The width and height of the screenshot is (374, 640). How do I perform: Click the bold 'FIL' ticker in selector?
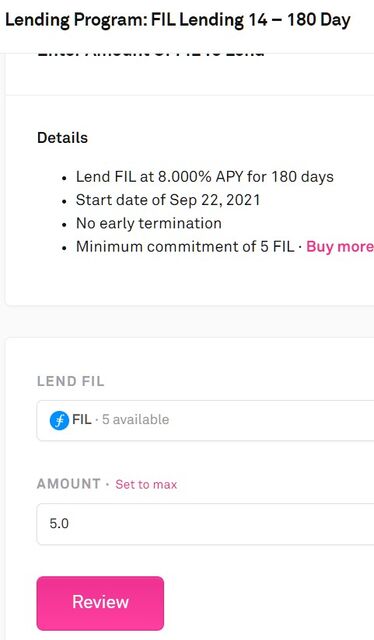tap(82, 420)
